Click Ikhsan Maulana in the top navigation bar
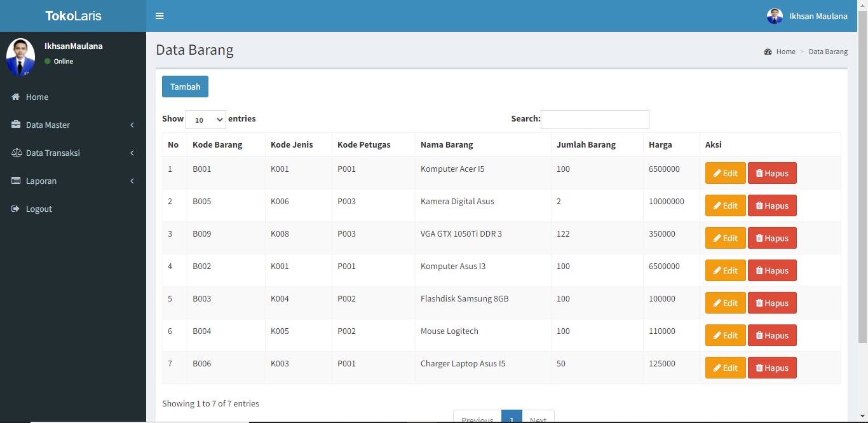 point(818,16)
